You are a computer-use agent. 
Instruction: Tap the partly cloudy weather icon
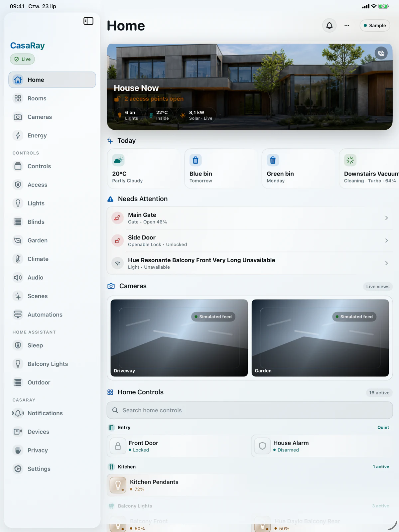click(x=118, y=160)
